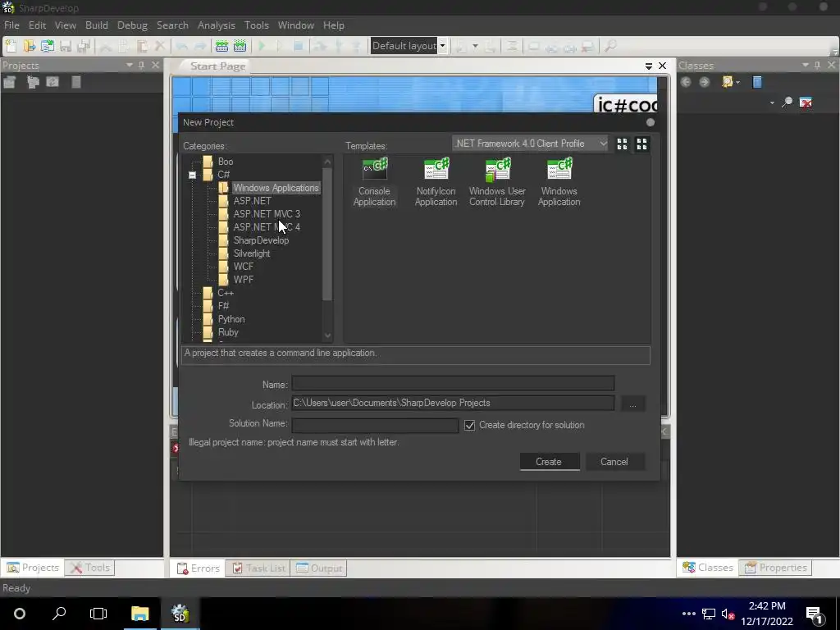Viewport: 840px width, 630px height.
Task: Open the .NET Framework version dropdown
Action: [x=531, y=144]
